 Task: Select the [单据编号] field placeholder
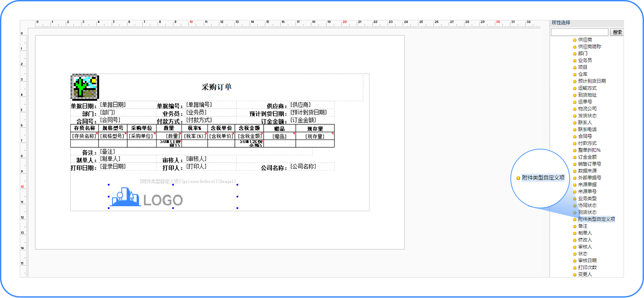point(199,105)
